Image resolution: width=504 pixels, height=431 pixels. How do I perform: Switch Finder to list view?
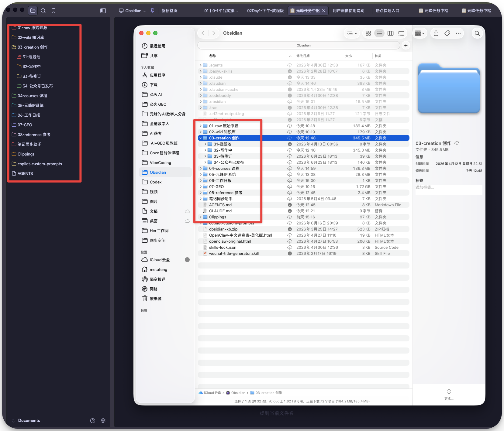point(379,33)
